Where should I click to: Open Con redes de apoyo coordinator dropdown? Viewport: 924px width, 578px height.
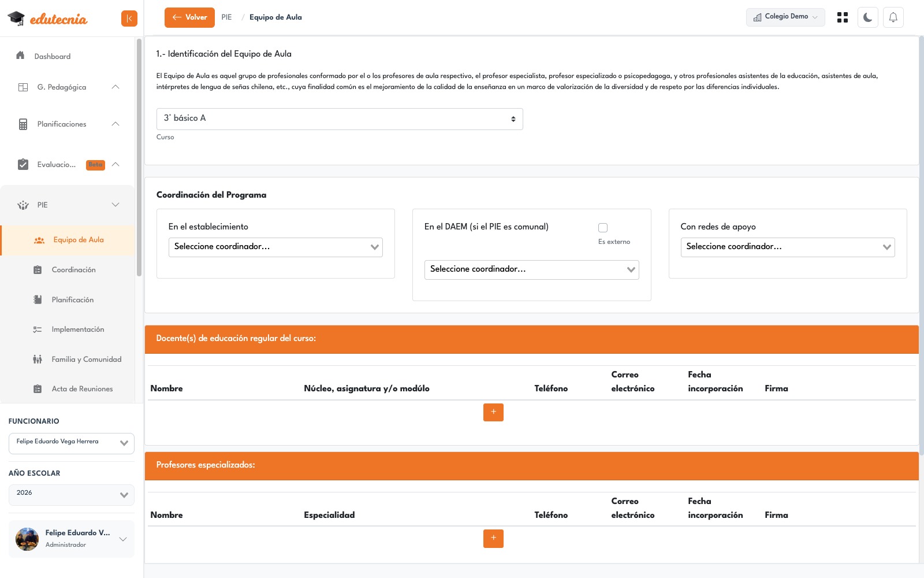(x=788, y=247)
